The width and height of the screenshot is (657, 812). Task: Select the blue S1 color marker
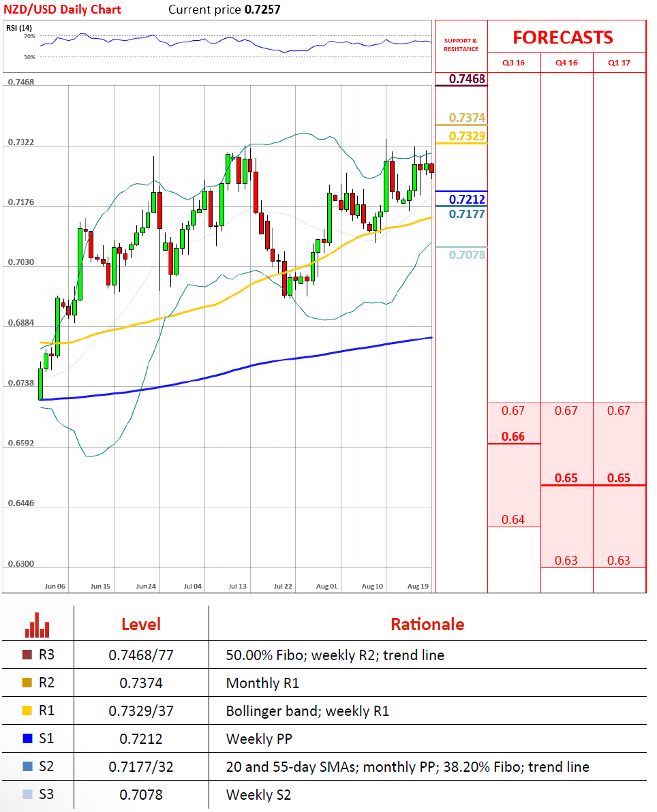(27, 739)
